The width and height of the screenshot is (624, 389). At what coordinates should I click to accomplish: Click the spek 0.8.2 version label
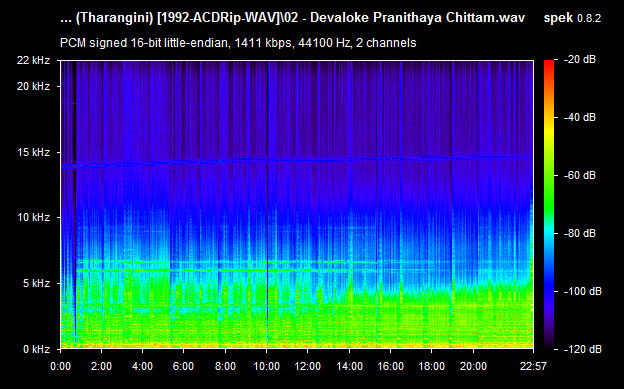572,18
